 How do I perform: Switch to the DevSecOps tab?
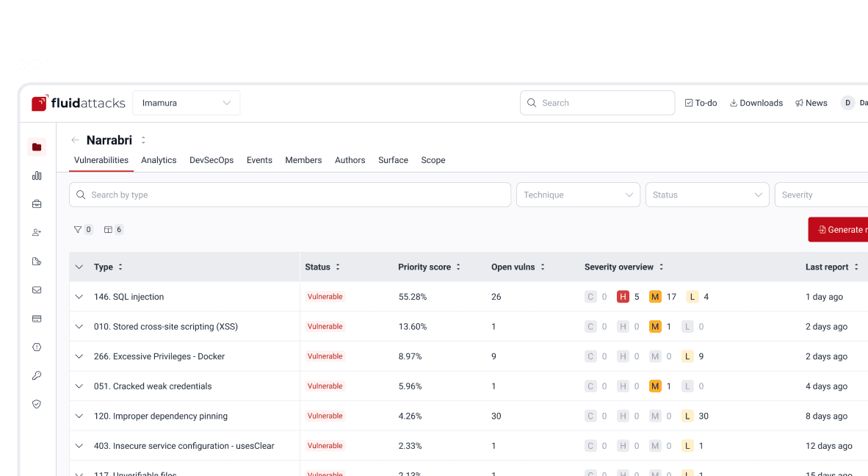point(211,160)
